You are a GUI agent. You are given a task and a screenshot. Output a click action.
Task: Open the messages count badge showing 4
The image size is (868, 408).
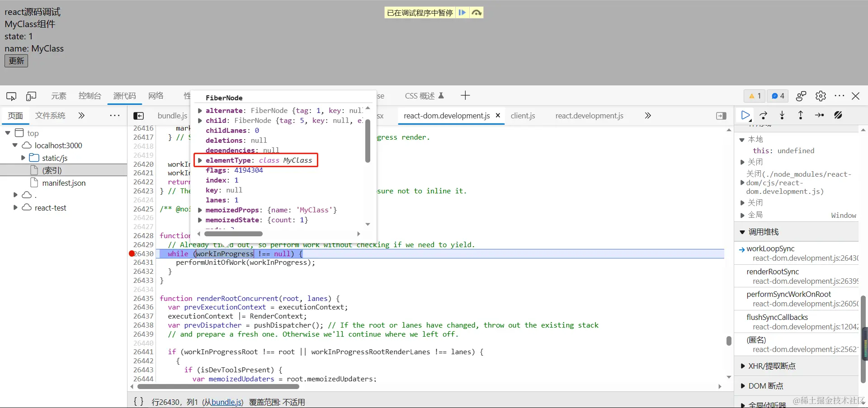click(778, 96)
